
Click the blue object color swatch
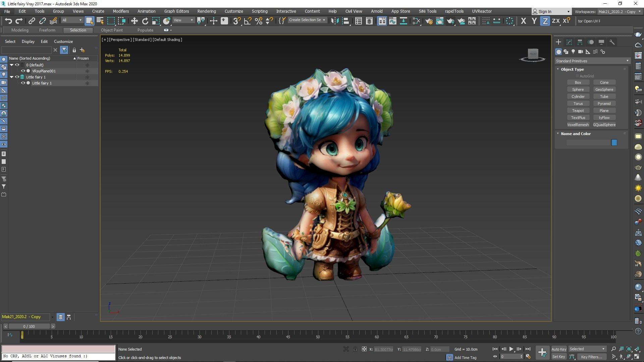[x=614, y=142]
